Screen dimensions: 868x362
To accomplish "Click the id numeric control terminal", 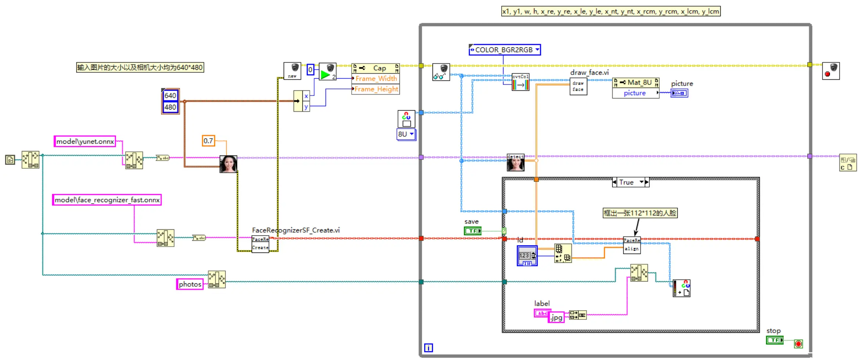I will coord(527,256).
